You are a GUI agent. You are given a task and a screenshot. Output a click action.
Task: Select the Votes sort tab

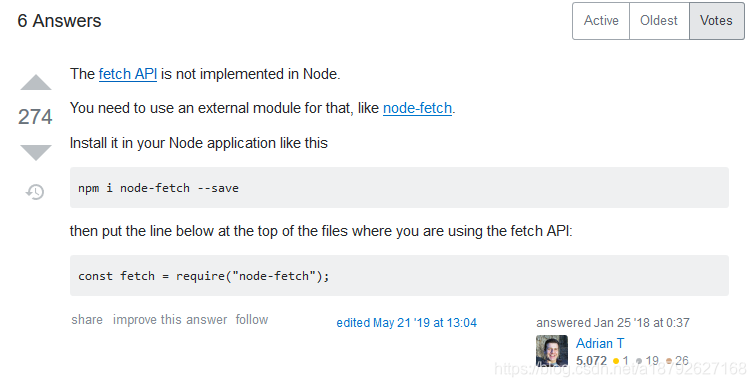click(716, 21)
